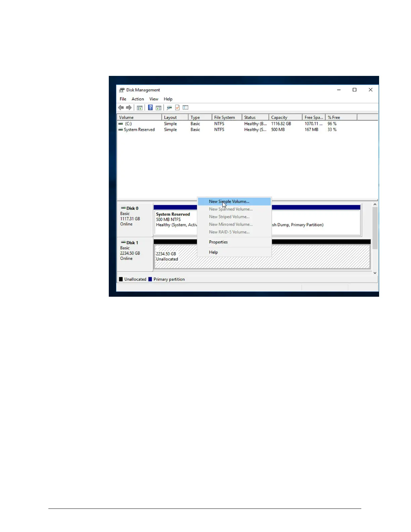Click the Disk 0 drive icon
The height and width of the screenshot is (532, 411).
point(123,208)
